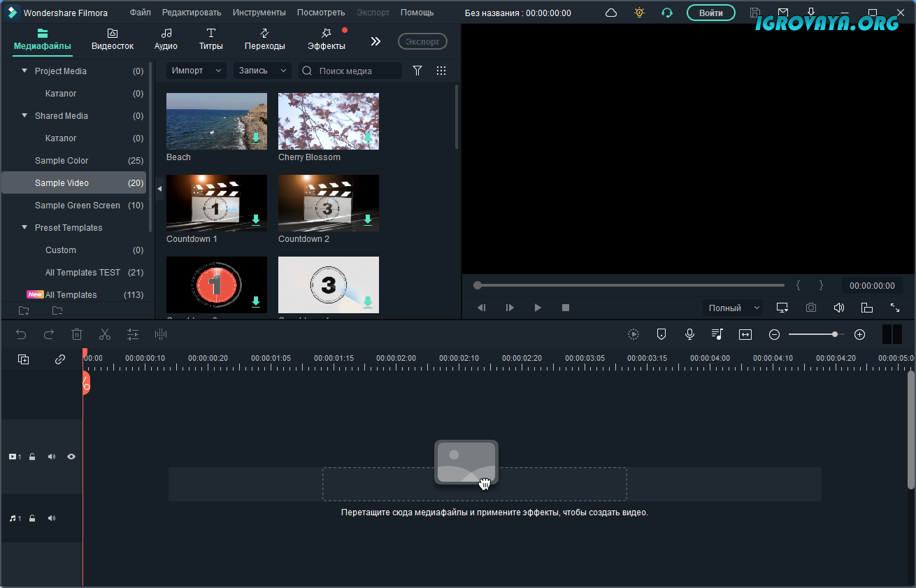Open the voiceover microphone recorder
The width and height of the screenshot is (916, 588).
pos(689,335)
